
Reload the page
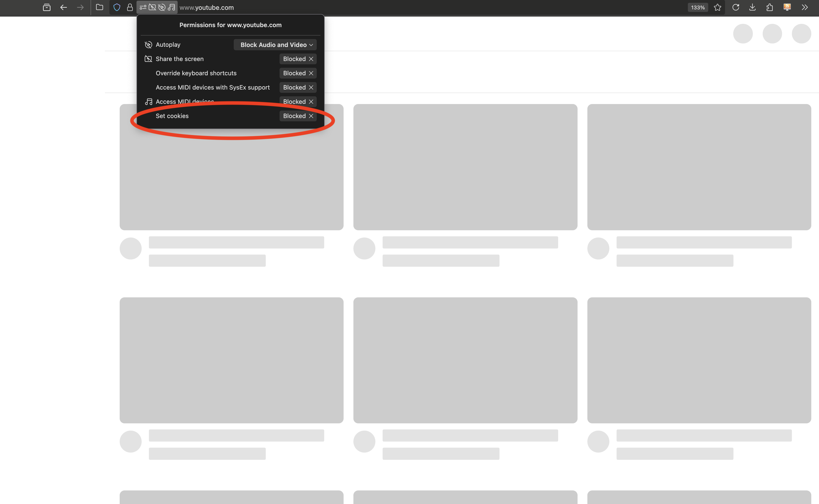pos(736,7)
